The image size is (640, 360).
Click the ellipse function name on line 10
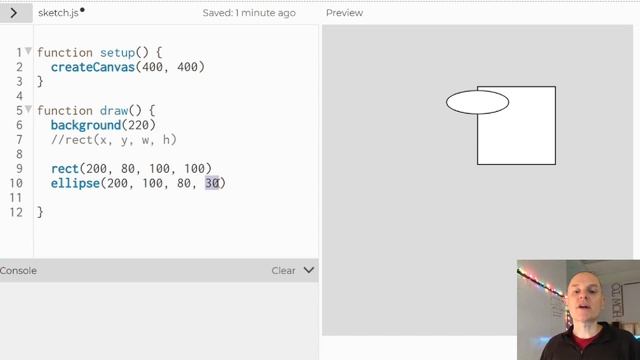point(75,183)
